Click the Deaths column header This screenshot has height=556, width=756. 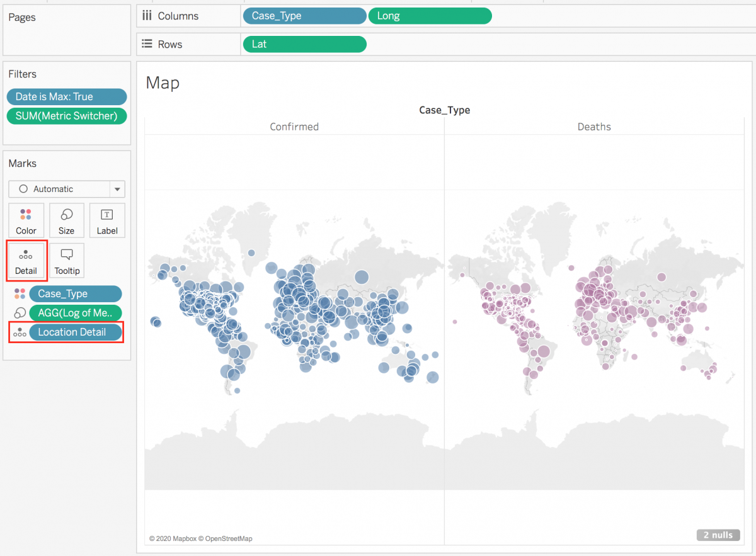click(594, 127)
